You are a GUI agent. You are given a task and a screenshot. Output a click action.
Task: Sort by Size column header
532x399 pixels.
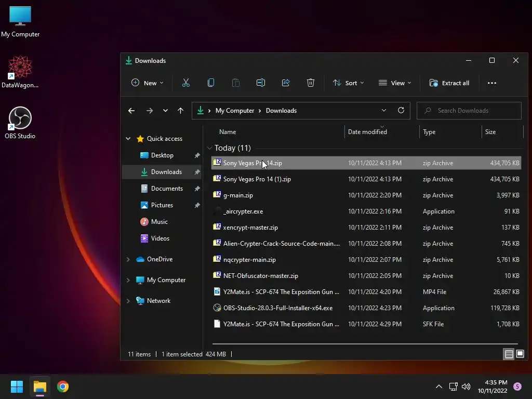[x=502, y=131]
